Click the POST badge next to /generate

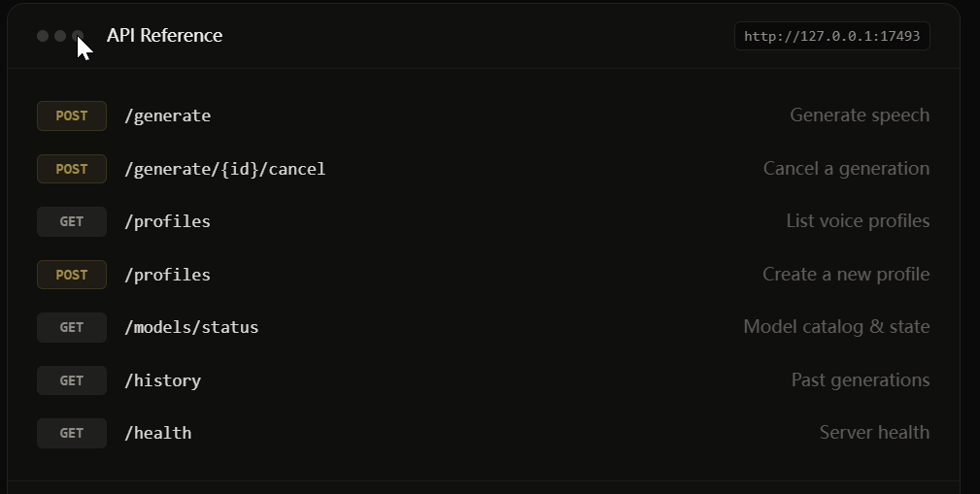[71, 115]
